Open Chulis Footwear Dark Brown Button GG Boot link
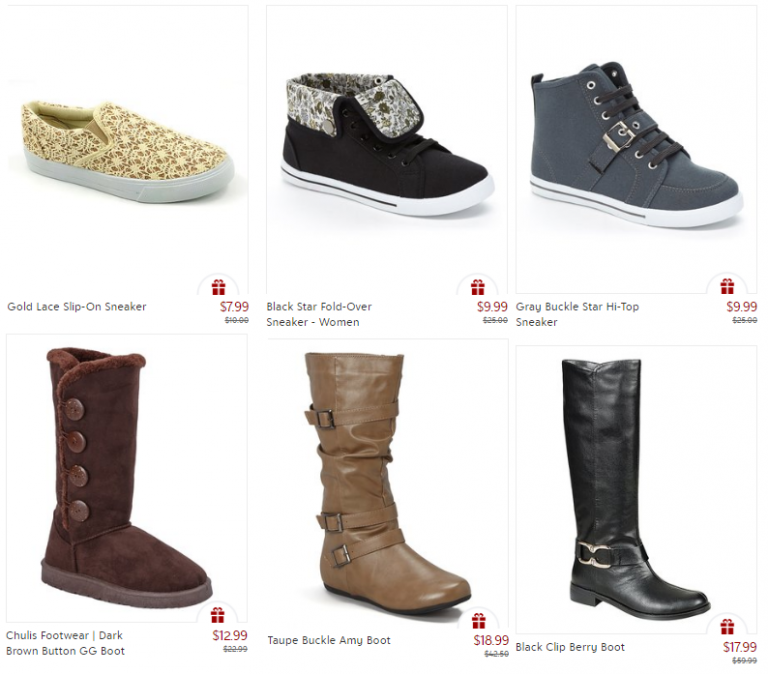The height and width of the screenshot is (674, 768). (65, 643)
